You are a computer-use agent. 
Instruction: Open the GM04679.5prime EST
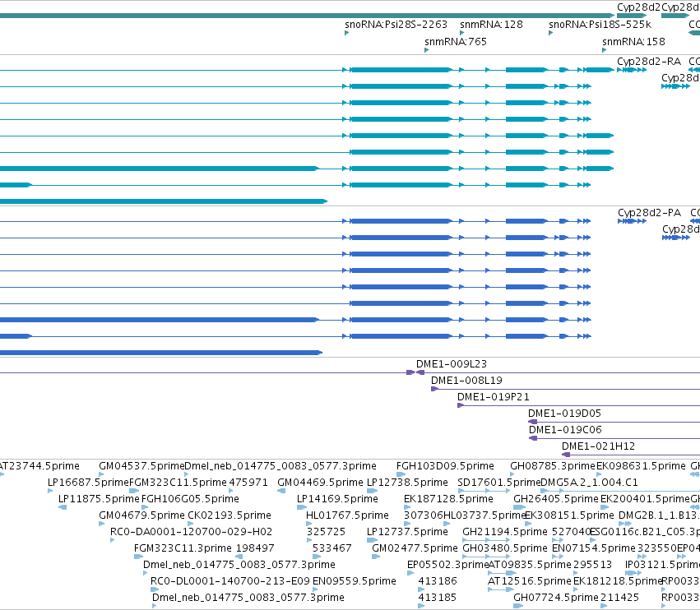point(141,515)
